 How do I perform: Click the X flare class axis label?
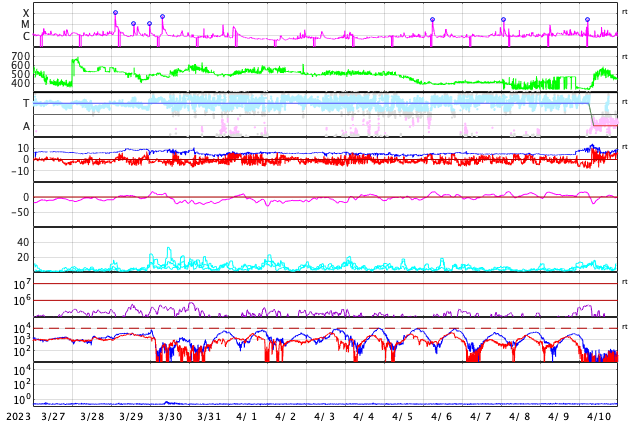click(26, 13)
